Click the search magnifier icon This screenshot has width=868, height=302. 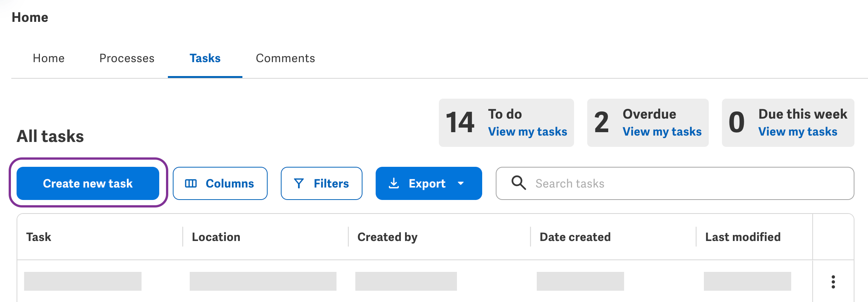pos(518,183)
